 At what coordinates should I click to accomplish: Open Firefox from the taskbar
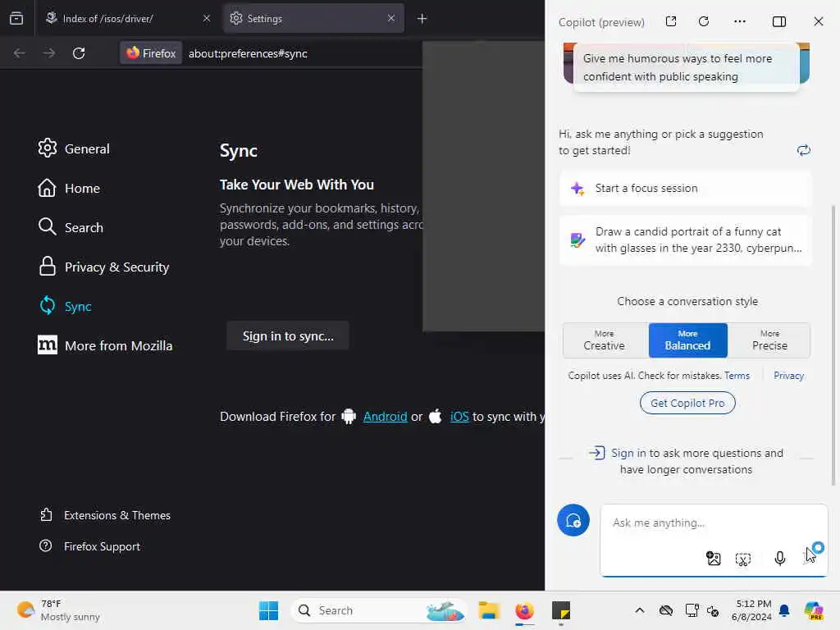click(524, 610)
